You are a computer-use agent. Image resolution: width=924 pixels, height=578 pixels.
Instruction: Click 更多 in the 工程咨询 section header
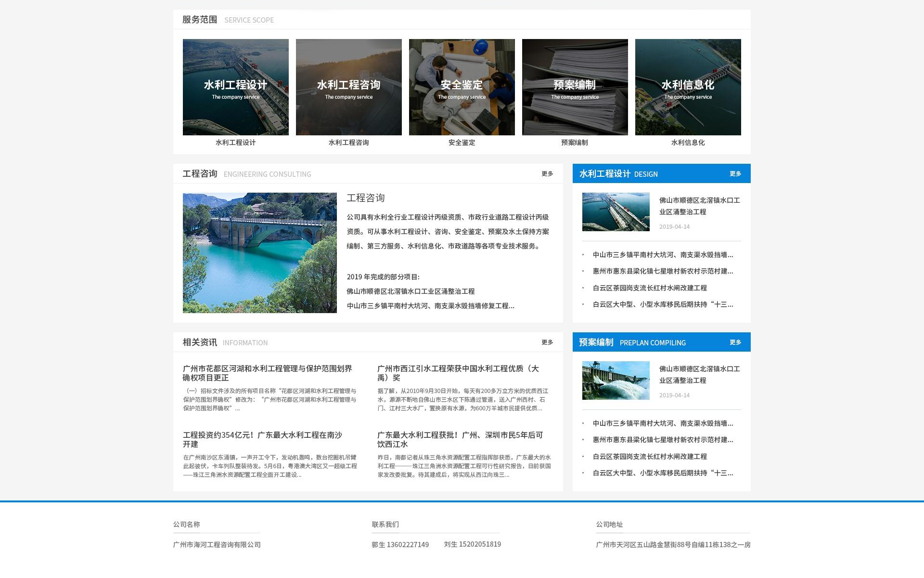(x=547, y=174)
